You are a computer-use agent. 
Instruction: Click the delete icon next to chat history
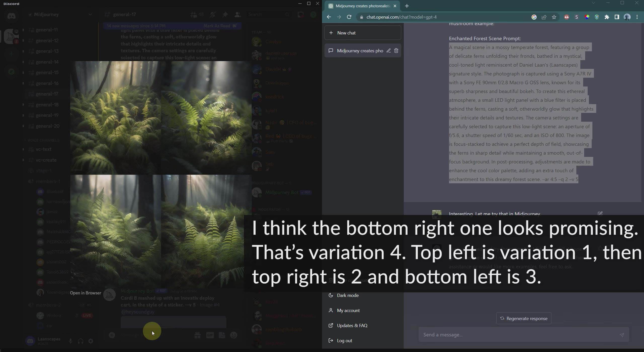coord(395,51)
